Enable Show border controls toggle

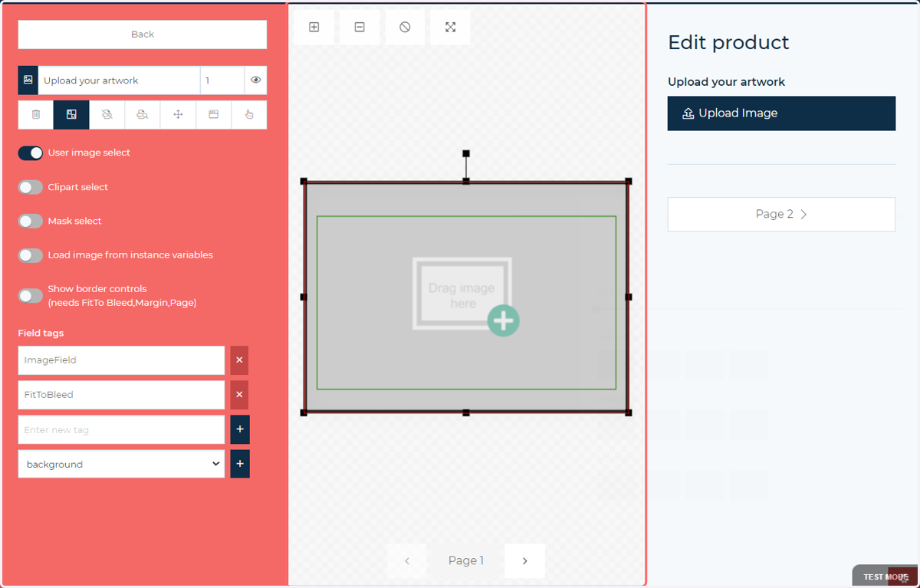(x=31, y=295)
